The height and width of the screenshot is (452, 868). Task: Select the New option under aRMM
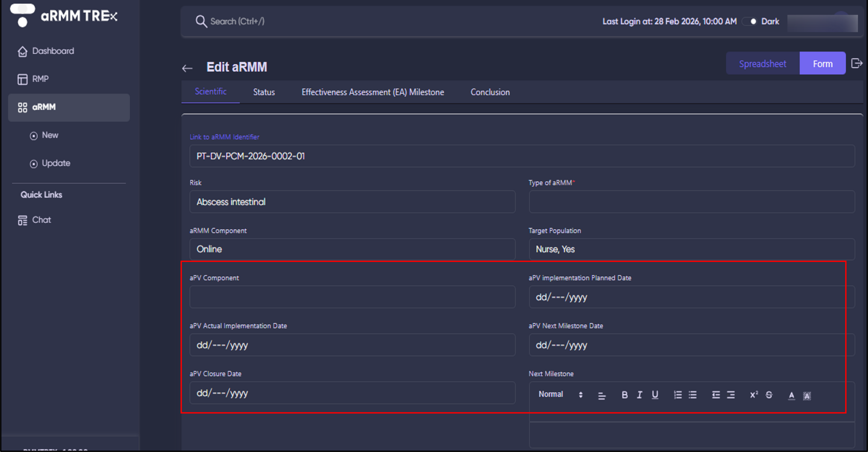point(50,135)
